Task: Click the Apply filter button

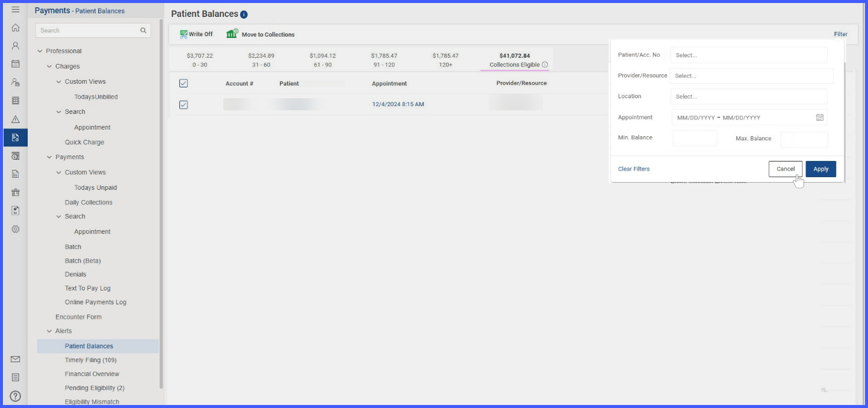Action: (821, 169)
